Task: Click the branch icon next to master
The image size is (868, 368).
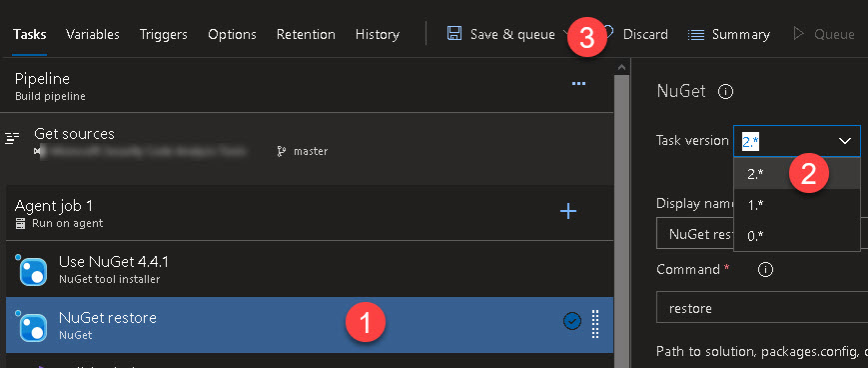Action: (x=282, y=151)
